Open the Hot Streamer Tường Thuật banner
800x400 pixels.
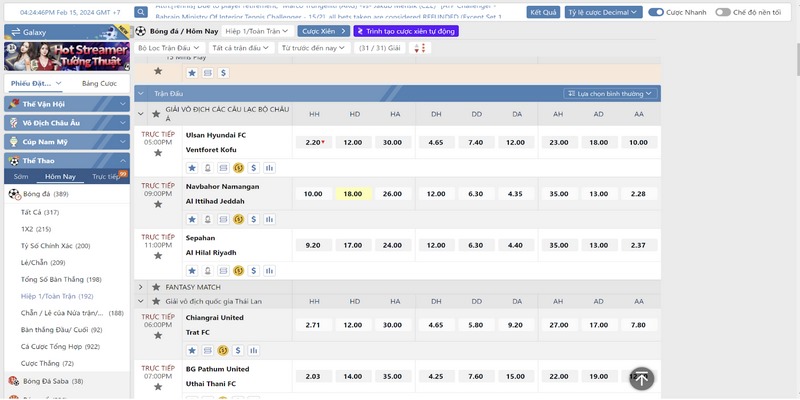pyautogui.click(x=67, y=56)
